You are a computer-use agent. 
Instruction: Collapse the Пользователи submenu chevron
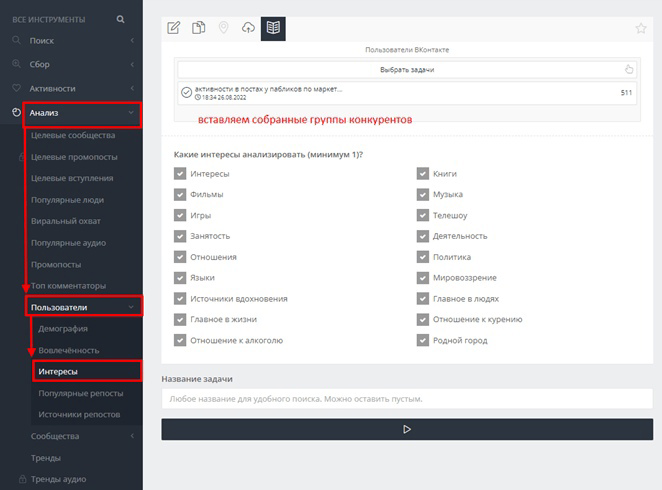(x=131, y=307)
